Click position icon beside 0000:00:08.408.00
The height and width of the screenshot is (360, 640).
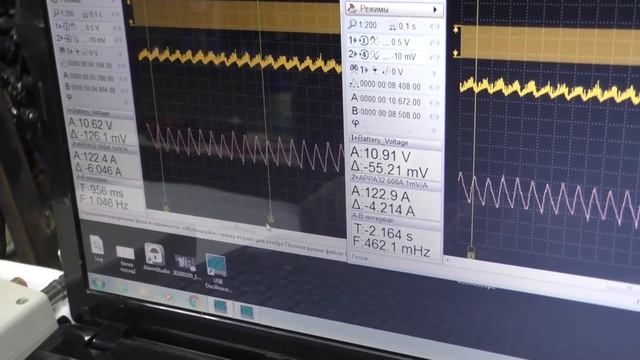click(353, 84)
